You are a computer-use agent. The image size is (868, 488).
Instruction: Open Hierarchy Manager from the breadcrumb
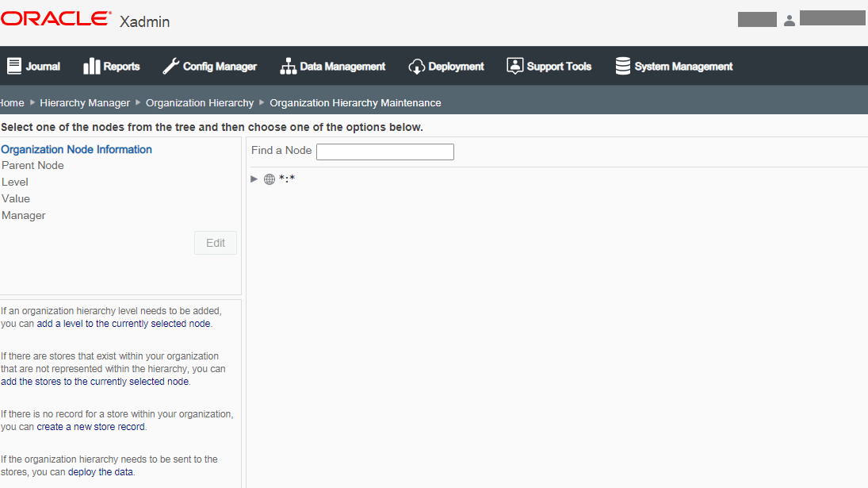pos(85,102)
